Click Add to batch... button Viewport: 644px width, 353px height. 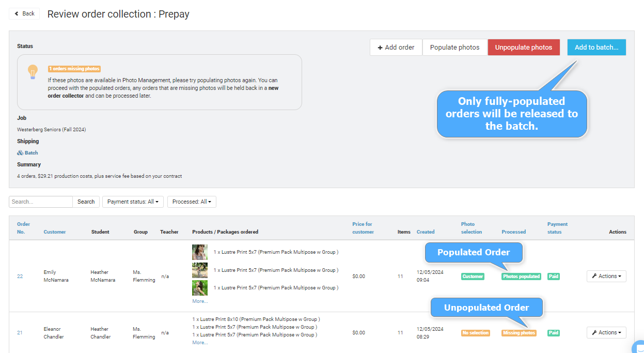coord(596,47)
